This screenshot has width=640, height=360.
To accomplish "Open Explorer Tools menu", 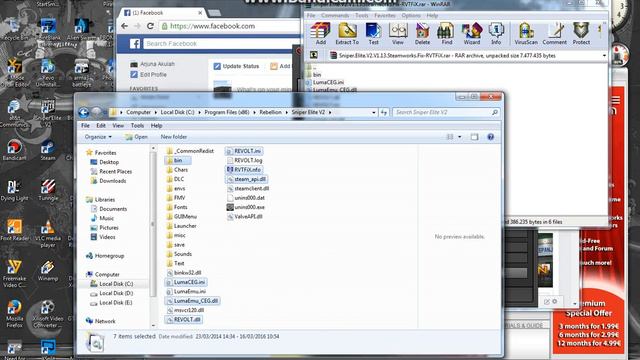I will coord(137,126).
